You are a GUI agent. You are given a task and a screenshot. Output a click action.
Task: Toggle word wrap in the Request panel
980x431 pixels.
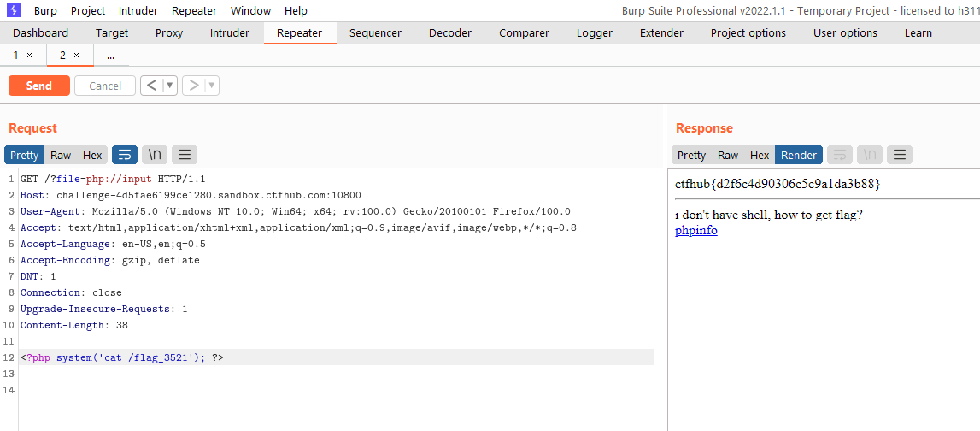pos(125,155)
